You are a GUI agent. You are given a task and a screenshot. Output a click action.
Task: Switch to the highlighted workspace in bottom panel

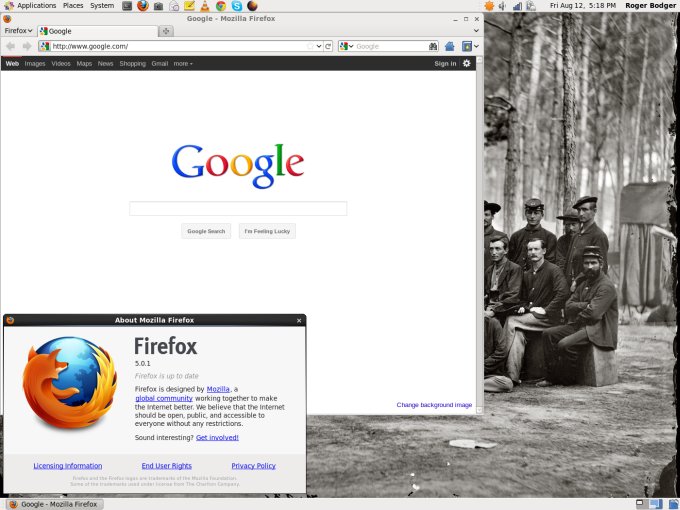[x=655, y=504]
